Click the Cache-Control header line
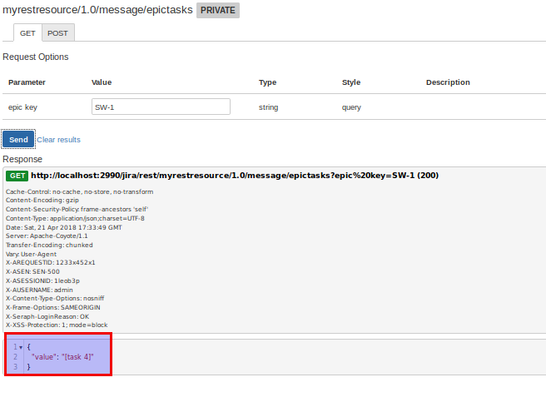 (79, 192)
